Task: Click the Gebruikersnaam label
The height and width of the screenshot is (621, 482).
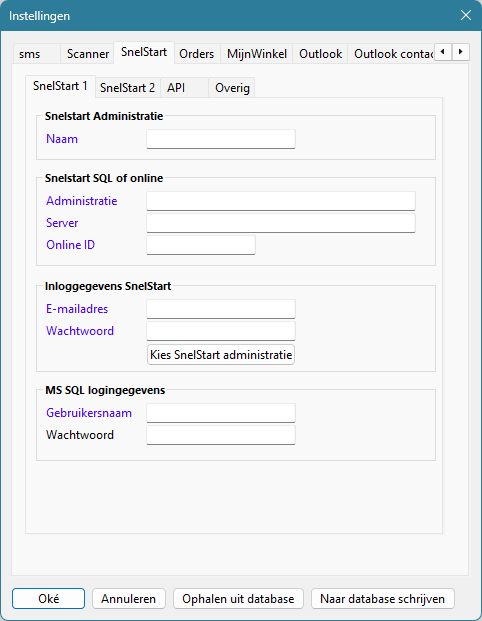Action: pyautogui.click(x=89, y=413)
